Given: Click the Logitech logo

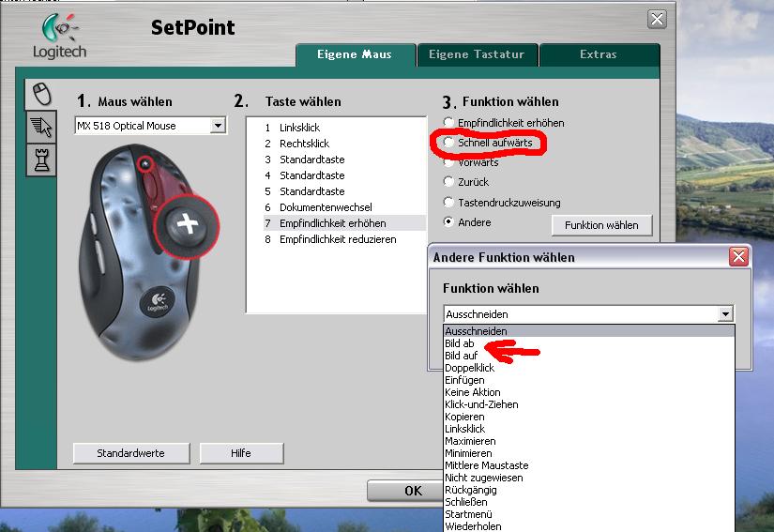Looking at the screenshot, I should point(60,36).
